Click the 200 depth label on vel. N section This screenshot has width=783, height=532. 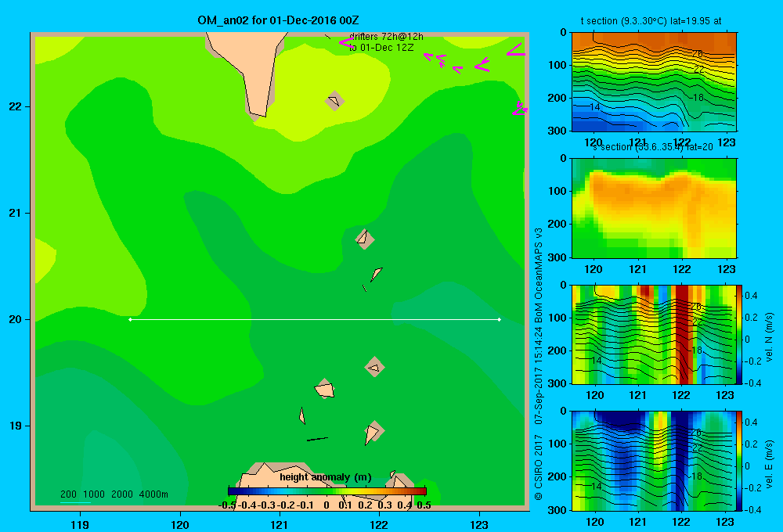(x=558, y=350)
